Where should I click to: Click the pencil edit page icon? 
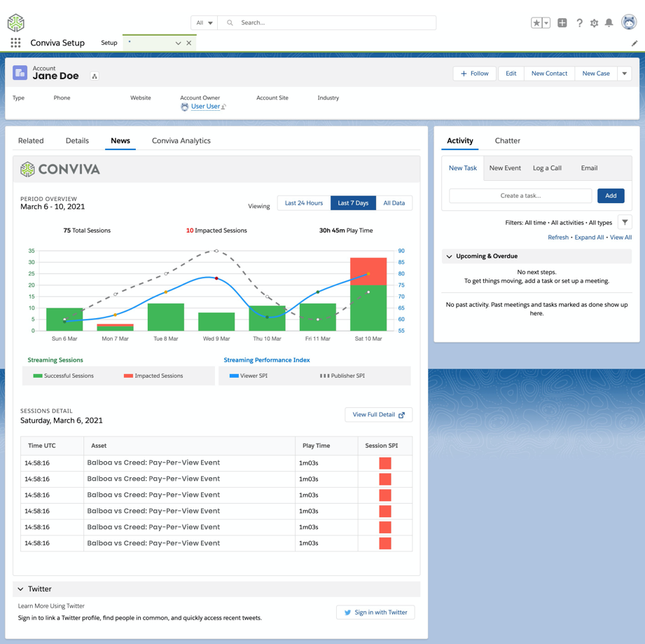634,43
